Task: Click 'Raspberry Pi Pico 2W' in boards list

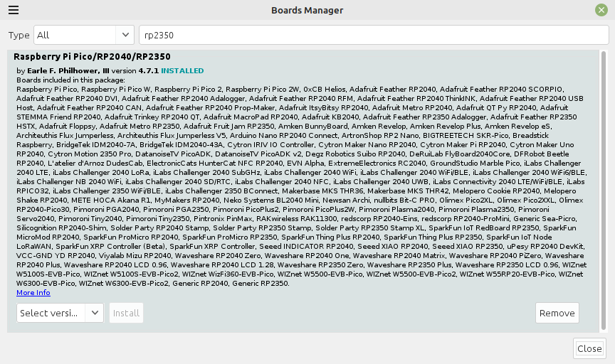Action: click(x=263, y=90)
